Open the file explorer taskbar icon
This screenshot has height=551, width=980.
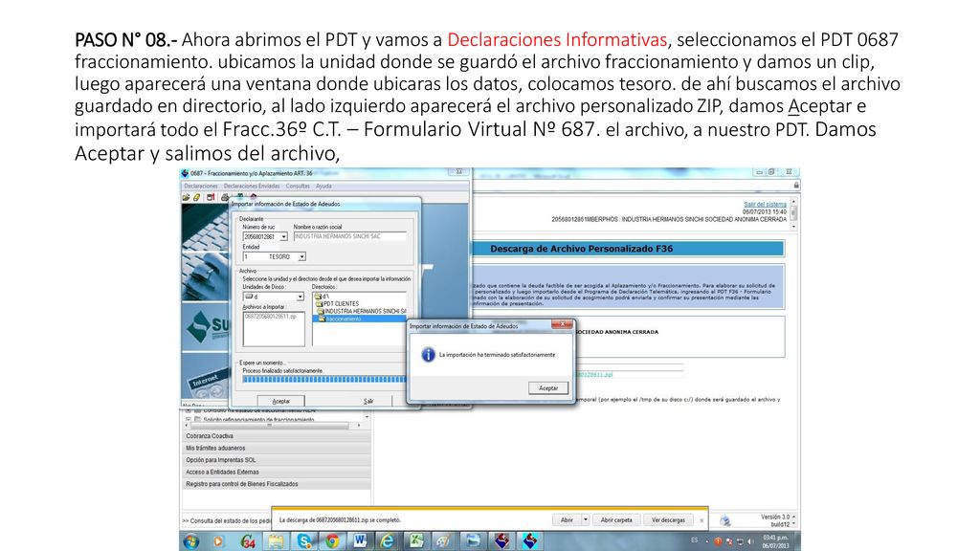click(x=276, y=541)
